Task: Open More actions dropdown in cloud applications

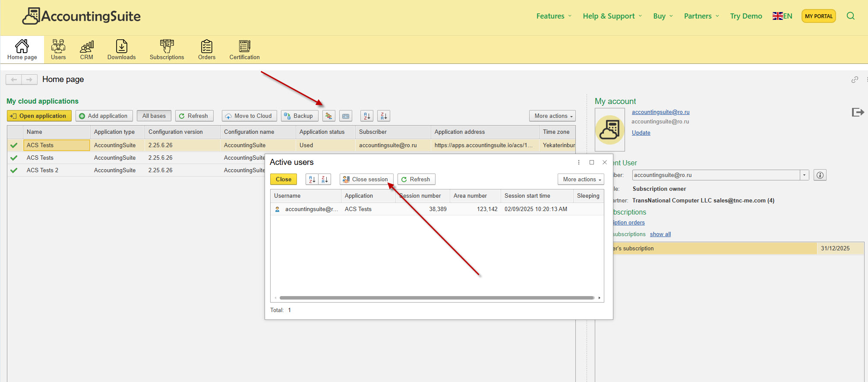Action: point(552,116)
